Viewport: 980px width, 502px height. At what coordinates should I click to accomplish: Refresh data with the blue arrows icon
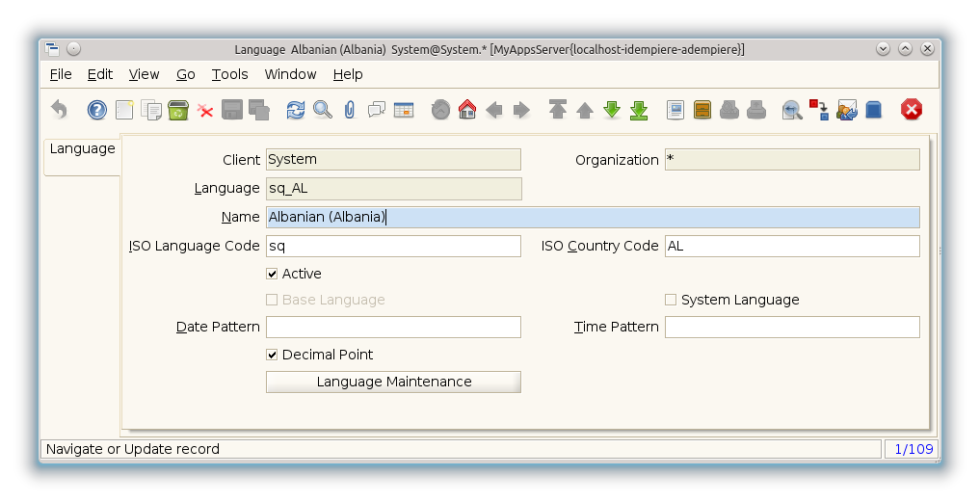point(296,110)
